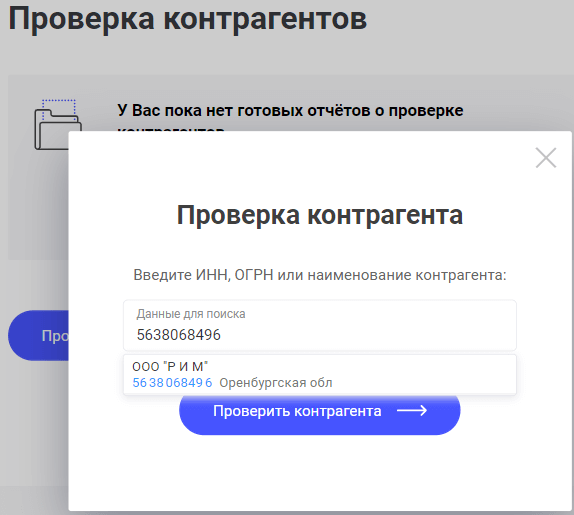The height and width of the screenshot is (515, 574).
Task: Click the dotted outline atop folder icon
Action: click(59, 108)
